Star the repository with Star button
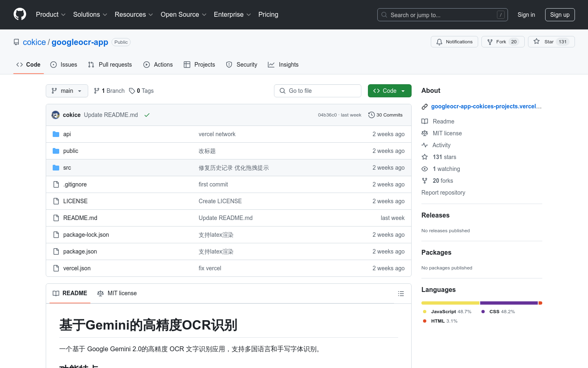 (551, 42)
